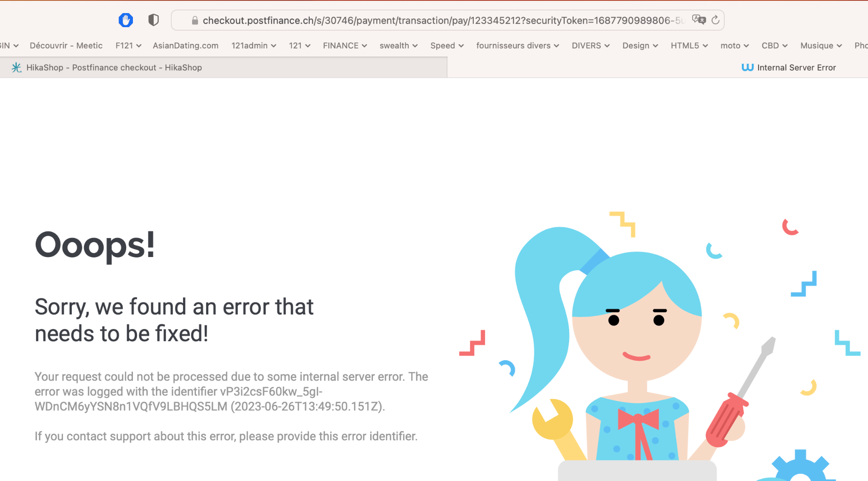Open the HTML5 bookmarks folder

coord(689,46)
